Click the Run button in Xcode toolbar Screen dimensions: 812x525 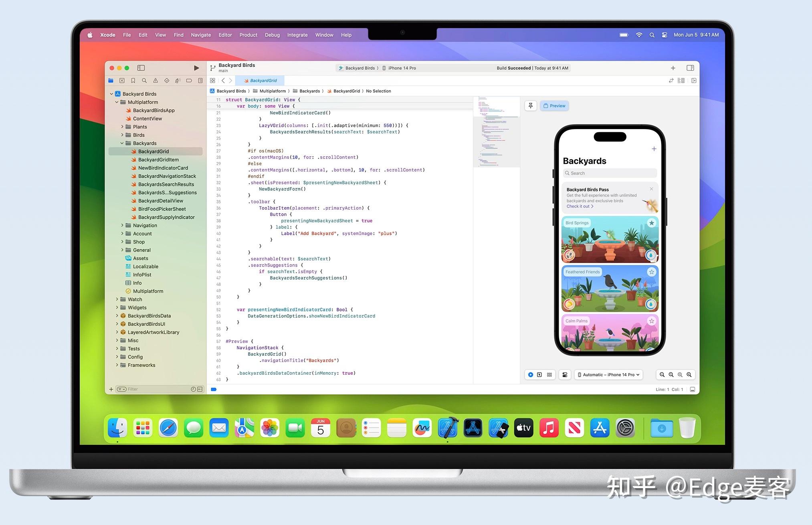(196, 68)
